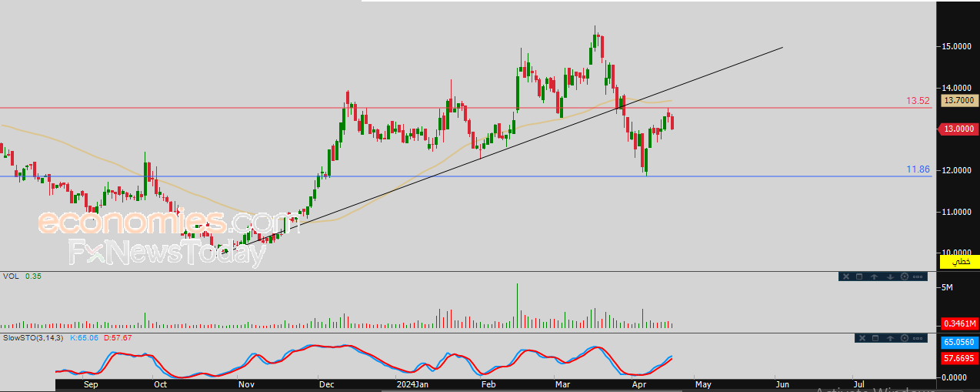
Task: Close the SlowSTO indicator panel
Action: click(862, 338)
